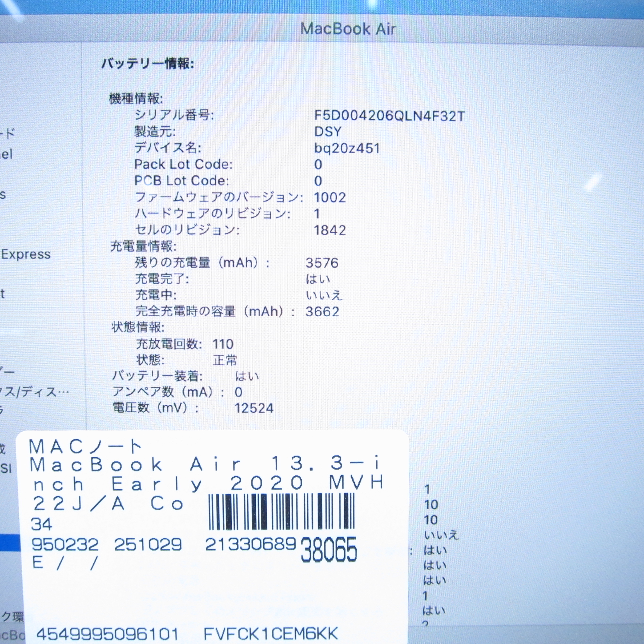Click the remaining charge value 3576
The width and height of the screenshot is (644, 644).
pyautogui.click(x=322, y=263)
